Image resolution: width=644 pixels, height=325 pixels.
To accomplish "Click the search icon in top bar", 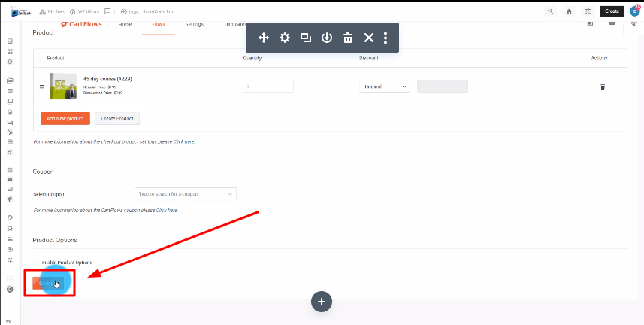I will click(x=551, y=11).
